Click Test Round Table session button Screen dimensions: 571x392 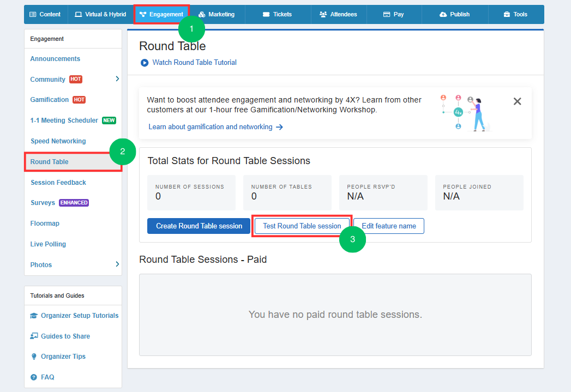(x=302, y=226)
